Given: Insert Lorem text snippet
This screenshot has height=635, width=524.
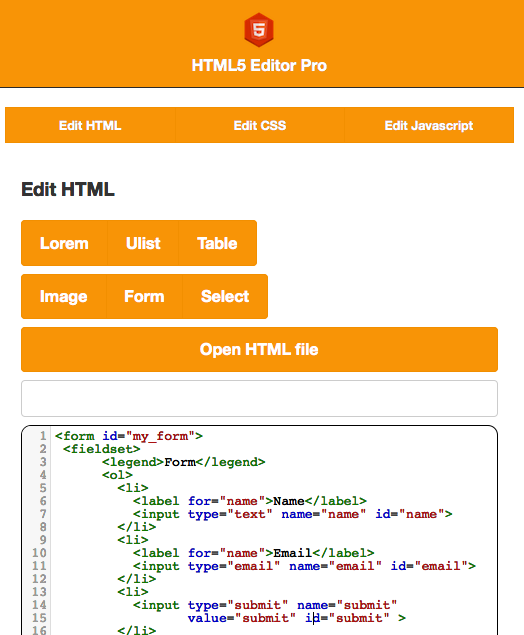Looking at the screenshot, I should tap(64, 243).
